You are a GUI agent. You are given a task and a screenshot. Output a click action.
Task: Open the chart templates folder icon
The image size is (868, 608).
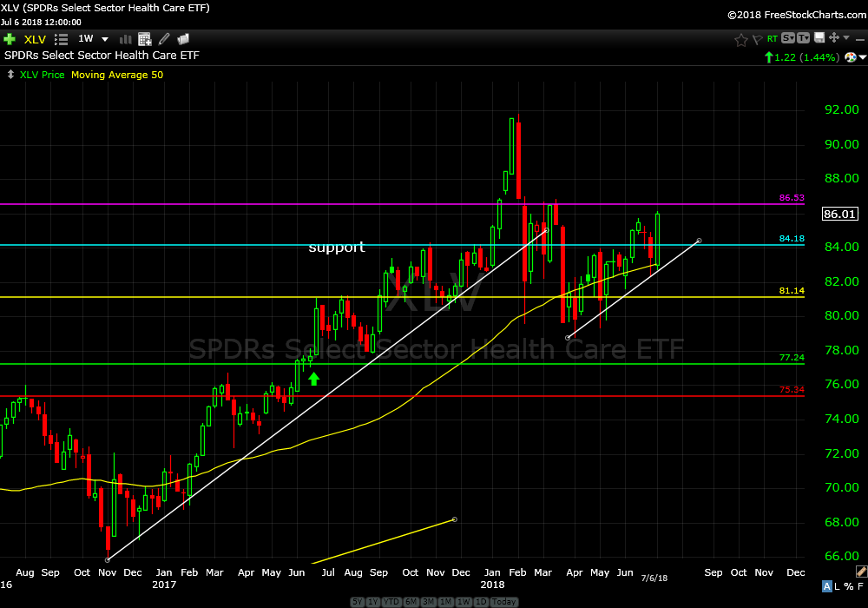click(183, 39)
